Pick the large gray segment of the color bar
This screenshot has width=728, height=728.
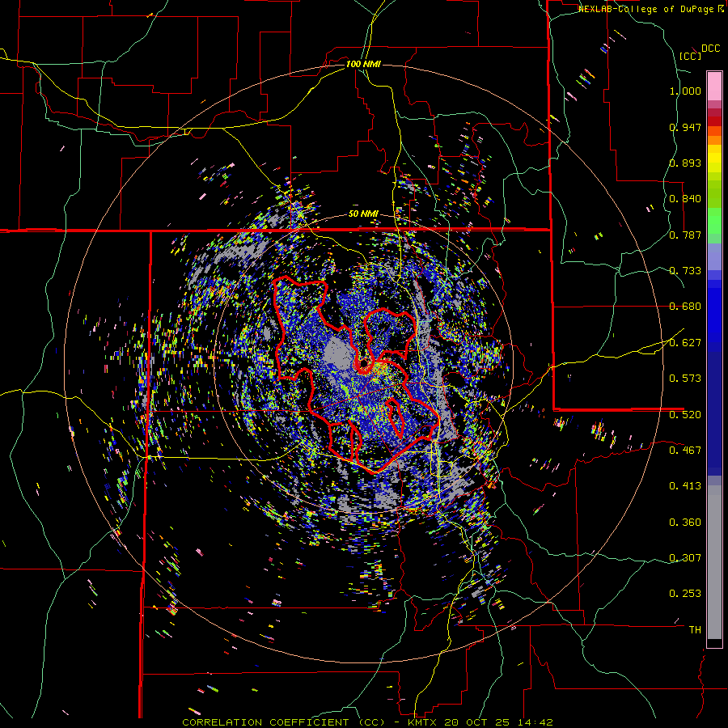tap(714, 562)
